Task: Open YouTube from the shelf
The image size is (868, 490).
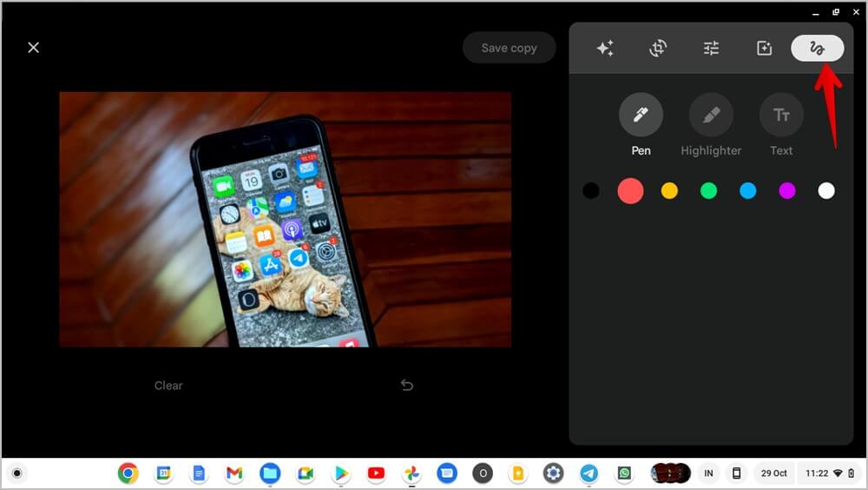Action: pyautogui.click(x=376, y=473)
